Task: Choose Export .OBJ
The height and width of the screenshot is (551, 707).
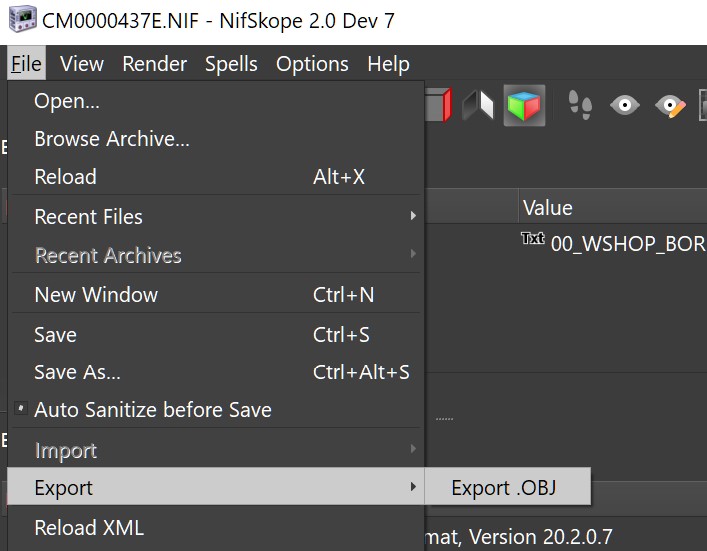Action: click(x=504, y=488)
